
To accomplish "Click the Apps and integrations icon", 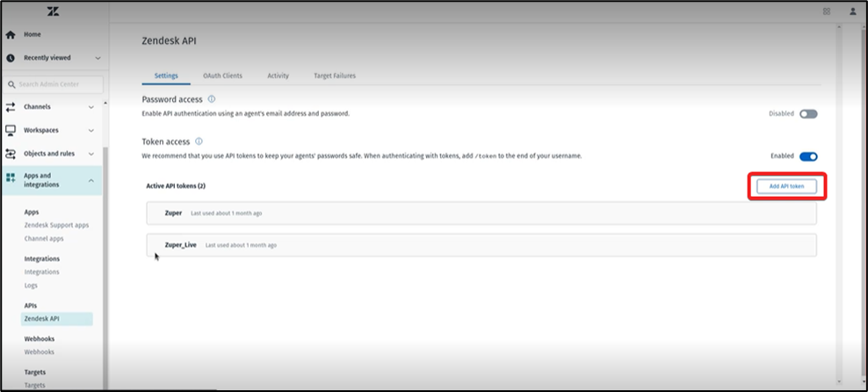I will (x=10, y=178).
